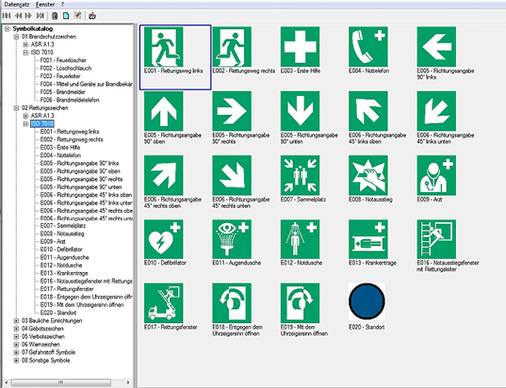Select the E011 Augendusche symbol
This screenshot has width=506, height=388.
(232, 239)
